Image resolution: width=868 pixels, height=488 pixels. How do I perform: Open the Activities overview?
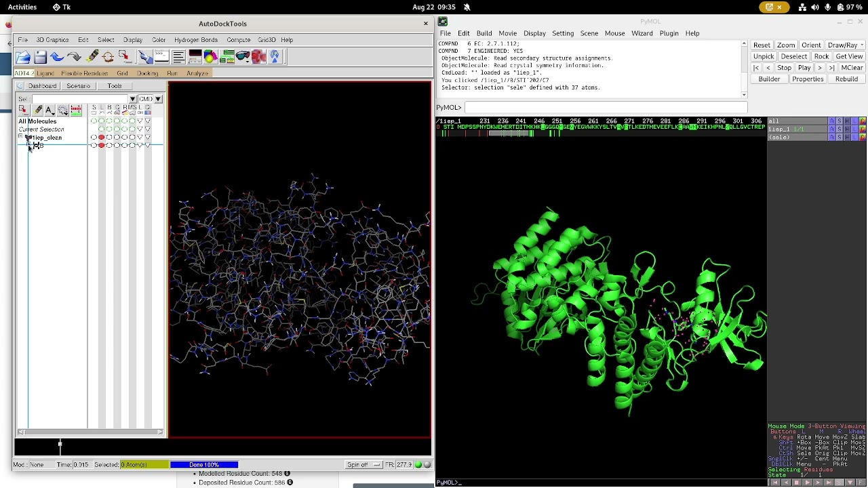[x=22, y=7]
